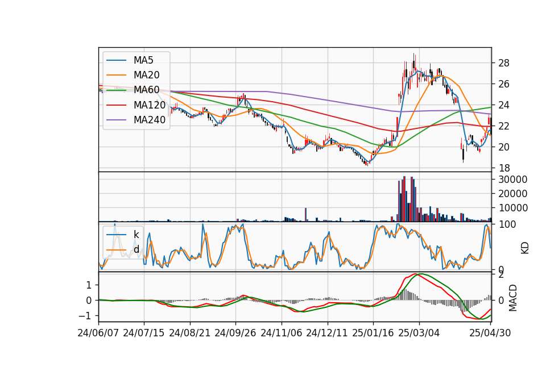Click the isolated volume spike near 24/11
546x392 pixels.
pyautogui.click(x=306, y=215)
